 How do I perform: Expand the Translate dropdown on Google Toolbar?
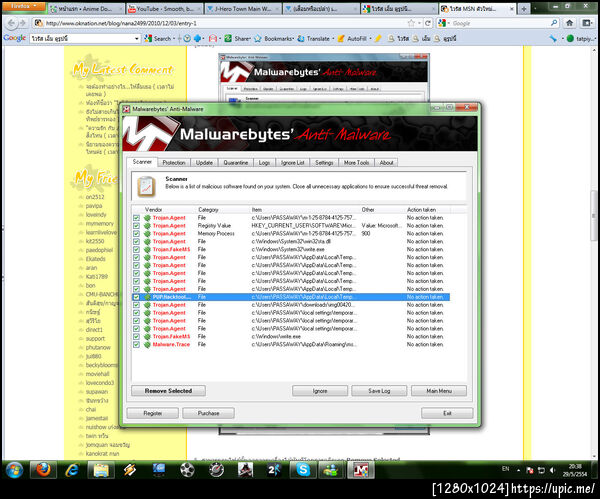(x=333, y=39)
